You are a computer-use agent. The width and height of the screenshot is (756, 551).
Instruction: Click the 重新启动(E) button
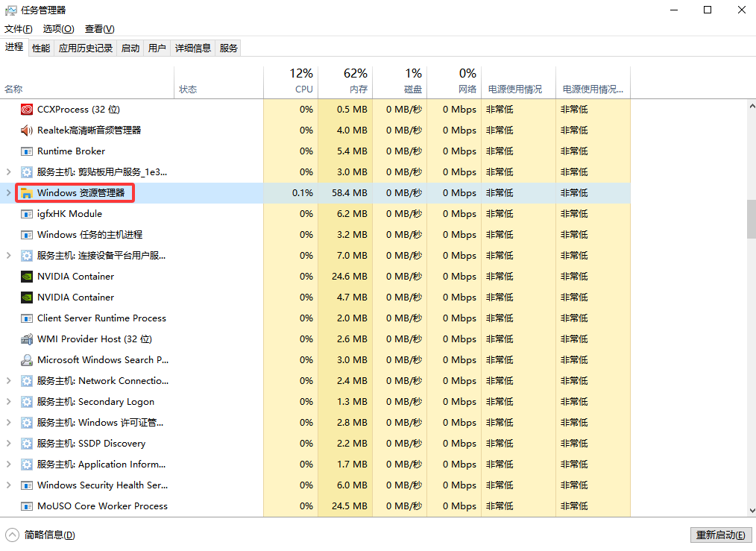pos(721,535)
